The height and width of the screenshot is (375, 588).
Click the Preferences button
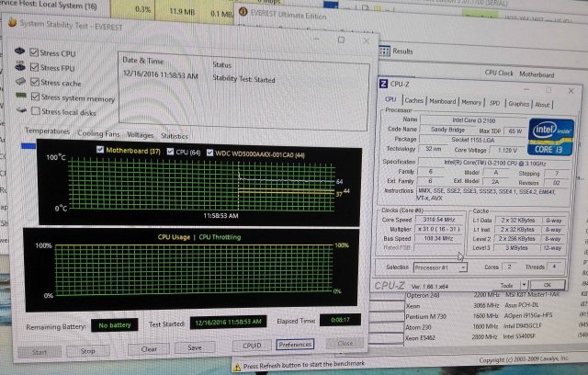coord(295,345)
